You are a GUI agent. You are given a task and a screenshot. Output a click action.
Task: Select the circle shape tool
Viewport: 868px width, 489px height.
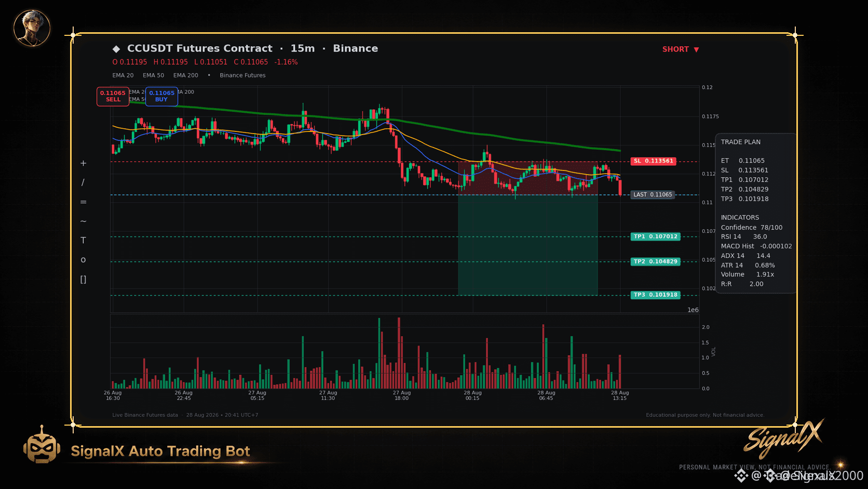pyautogui.click(x=83, y=260)
